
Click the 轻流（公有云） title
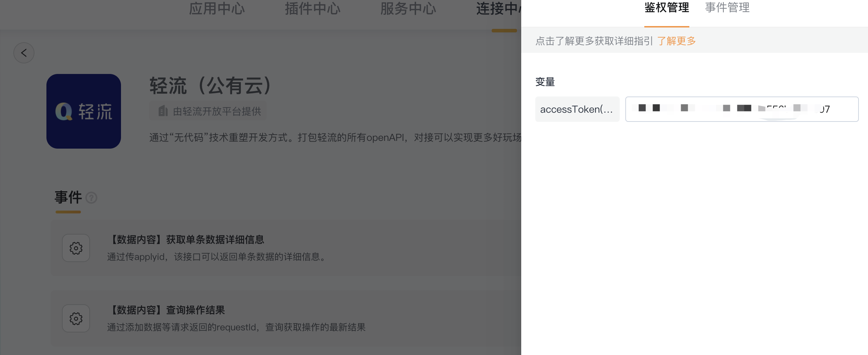click(210, 86)
